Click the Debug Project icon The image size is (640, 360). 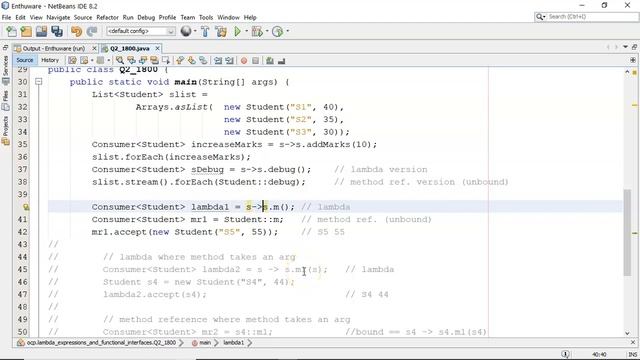coord(257,31)
